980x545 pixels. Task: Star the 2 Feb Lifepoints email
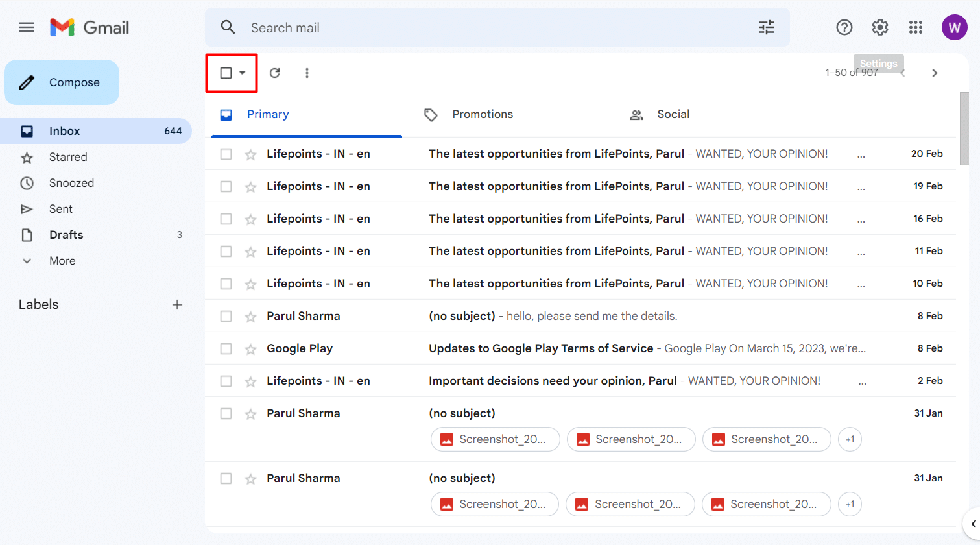(250, 381)
